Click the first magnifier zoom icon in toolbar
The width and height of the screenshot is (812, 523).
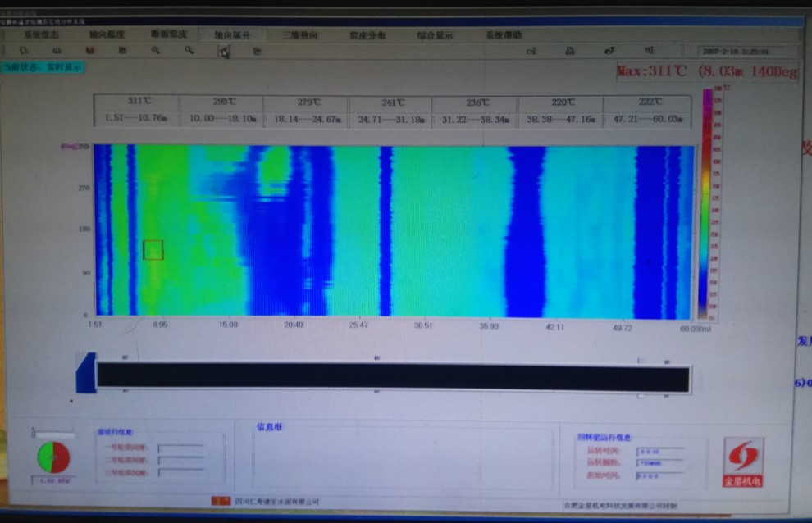155,51
